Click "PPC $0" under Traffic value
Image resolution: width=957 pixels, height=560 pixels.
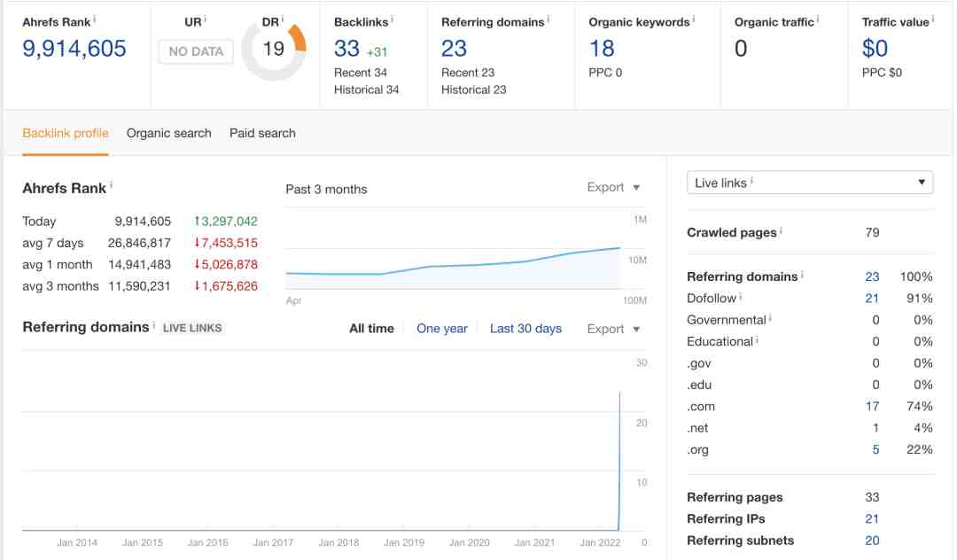(882, 73)
